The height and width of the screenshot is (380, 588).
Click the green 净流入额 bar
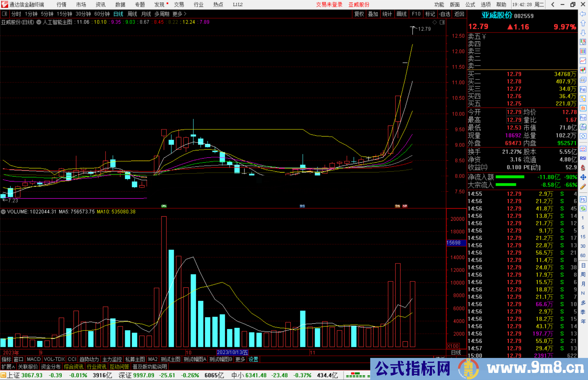tap(510, 177)
